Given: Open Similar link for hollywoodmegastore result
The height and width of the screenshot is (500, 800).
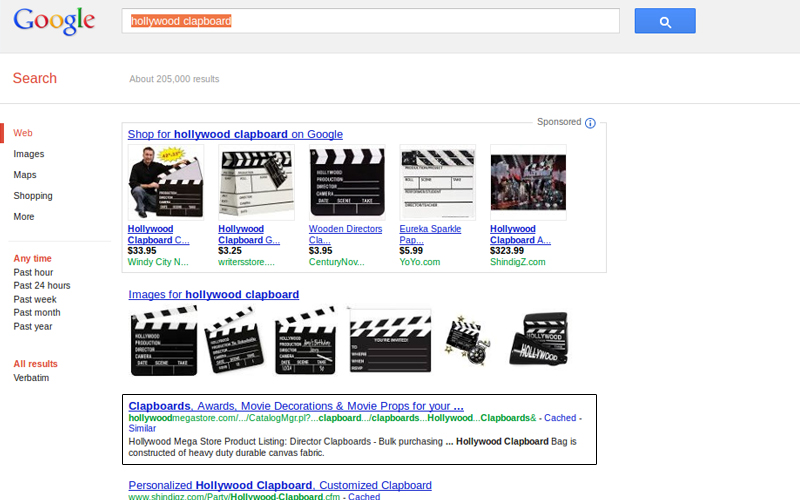Looking at the screenshot, I should click(x=142, y=429).
